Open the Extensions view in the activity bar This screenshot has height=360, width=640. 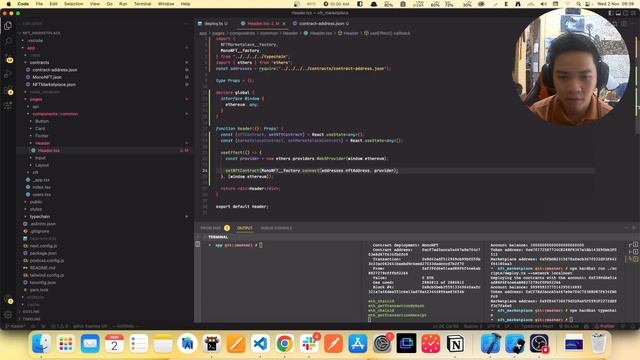tap(8, 90)
